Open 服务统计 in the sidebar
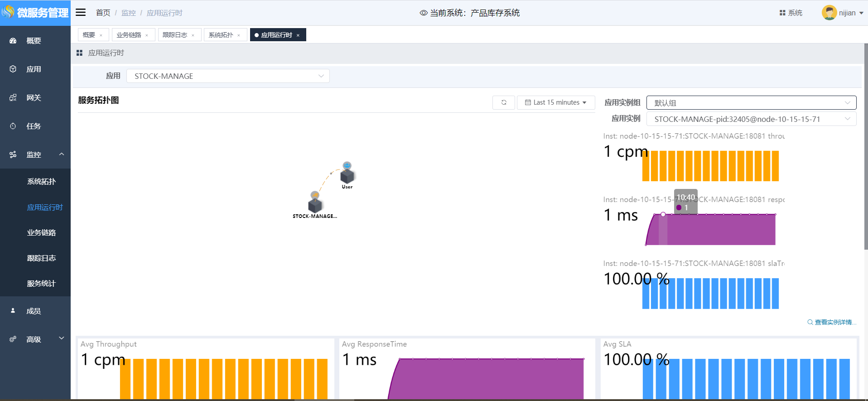This screenshot has width=868, height=401. [x=41, y=284]
